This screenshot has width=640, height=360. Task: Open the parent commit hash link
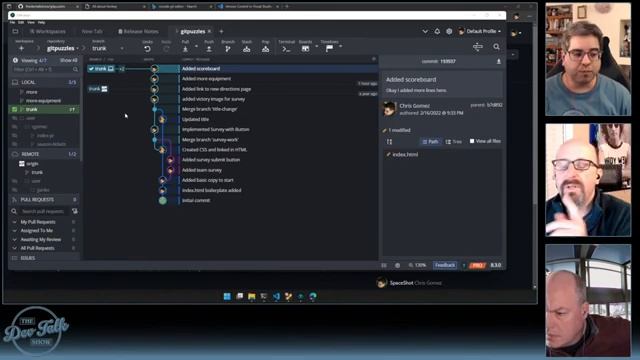point(494,105)
